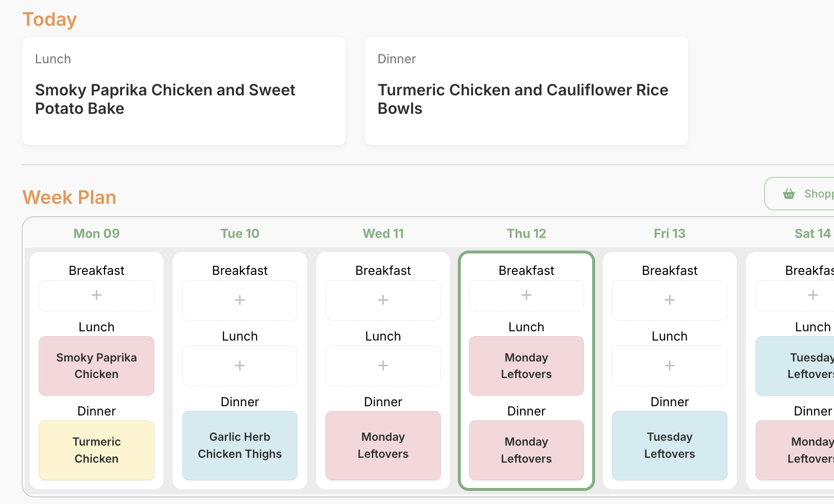
Task: Click the shopping basket icon
Action: tap(789, 194)
